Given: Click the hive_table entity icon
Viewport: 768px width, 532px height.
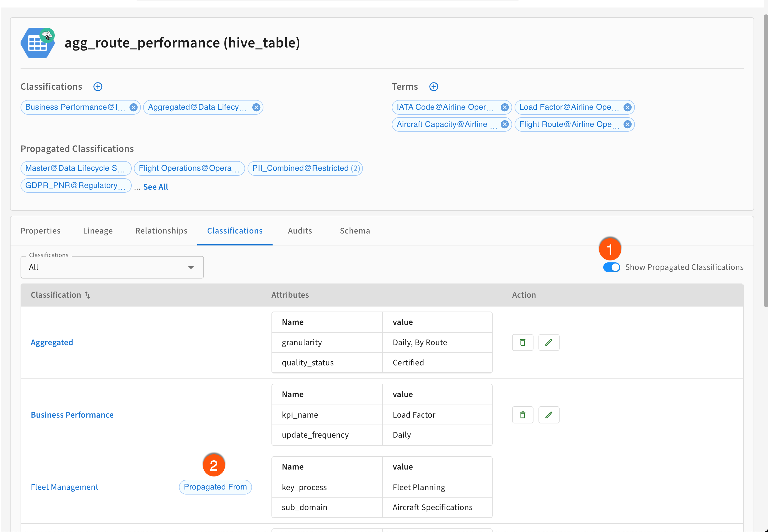Looking at the screenshot, I should pyautogui.click(x=37, y=43).
